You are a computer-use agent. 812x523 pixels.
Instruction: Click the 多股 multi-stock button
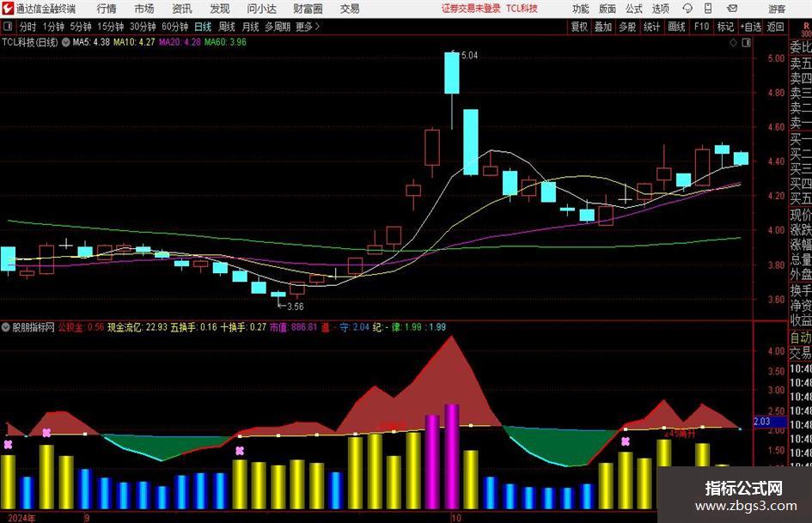[x=627, y=27]
